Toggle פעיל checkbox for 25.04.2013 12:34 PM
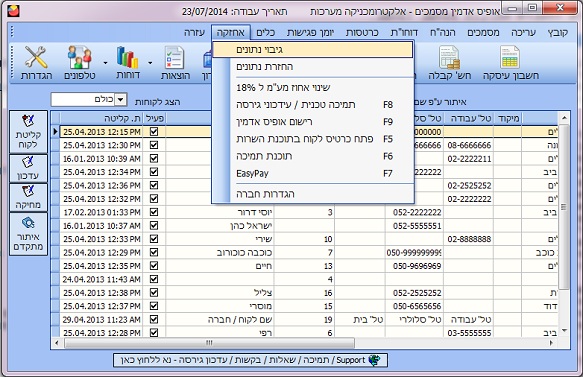Screen dimensions: 583x377 (154, 172)
